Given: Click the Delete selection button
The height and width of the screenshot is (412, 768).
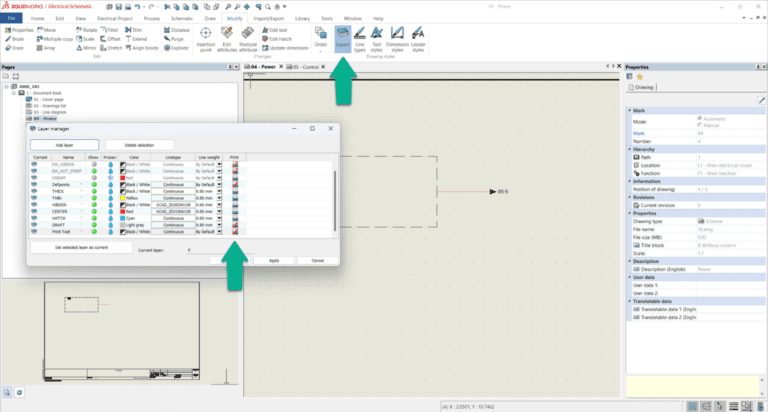Looking at the screenshot, I should (139, 145).
